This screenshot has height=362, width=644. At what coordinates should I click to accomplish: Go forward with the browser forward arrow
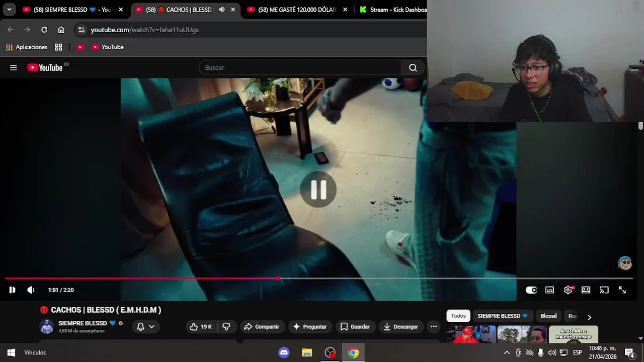28,30
